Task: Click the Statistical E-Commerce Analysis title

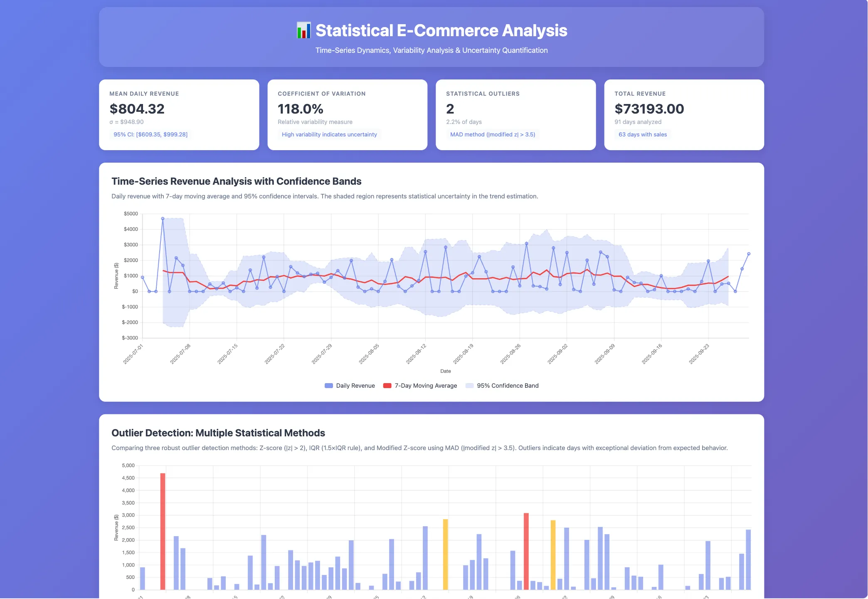Action: 441,30
